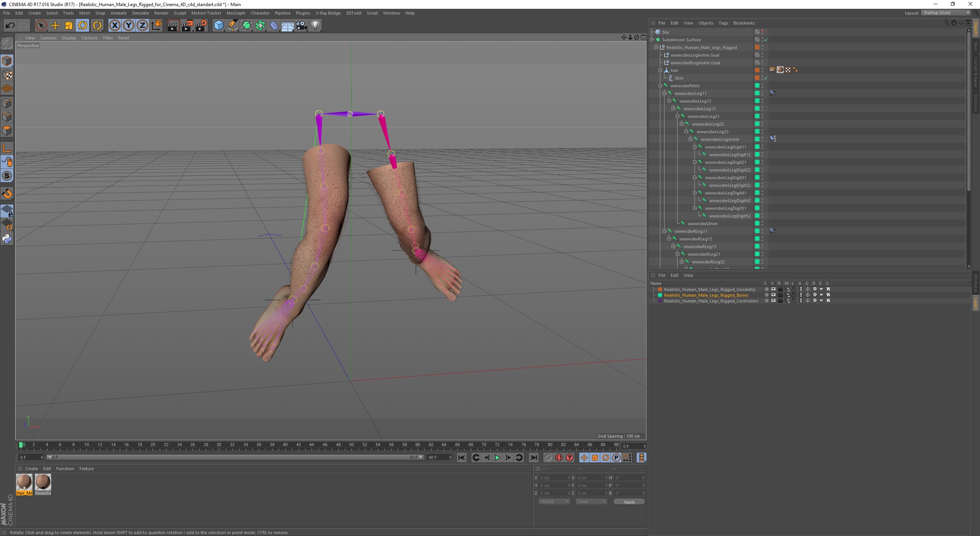Click the blue Bend deformer icon

click(274, 26)
